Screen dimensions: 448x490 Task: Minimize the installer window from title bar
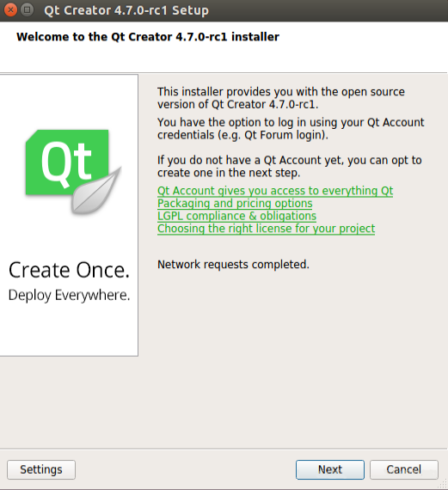(27, 10)
